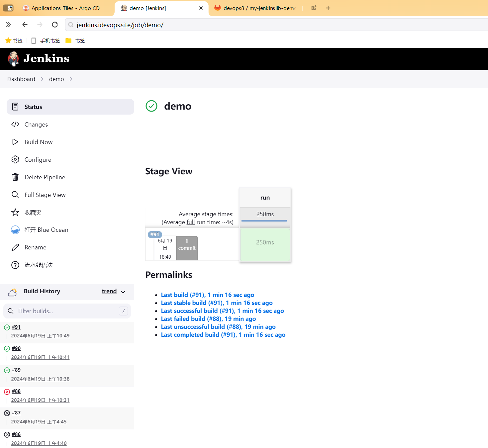488x448 pixels.
Task: Click the Filter builds search field
Action: pyautogui.click(x=67, y=311)
